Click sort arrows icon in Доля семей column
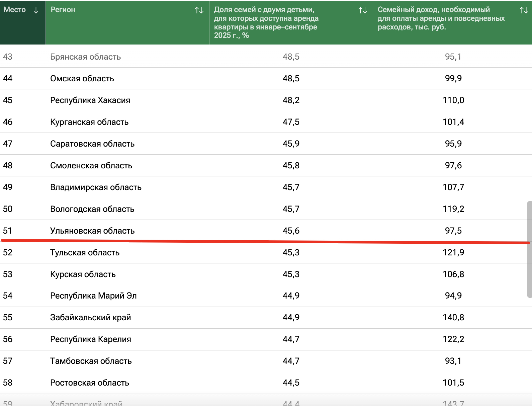 (x=363, y=10)
